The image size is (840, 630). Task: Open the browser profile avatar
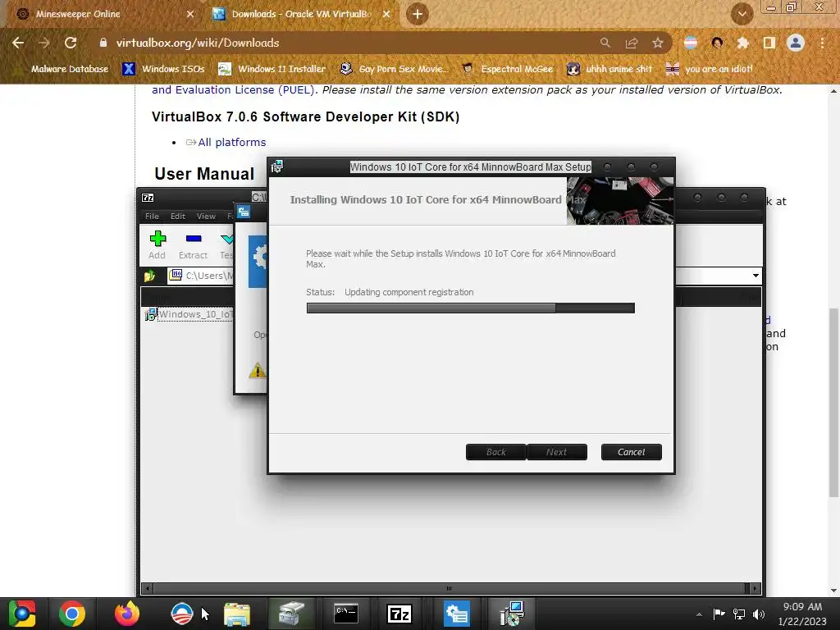point(796,43)
